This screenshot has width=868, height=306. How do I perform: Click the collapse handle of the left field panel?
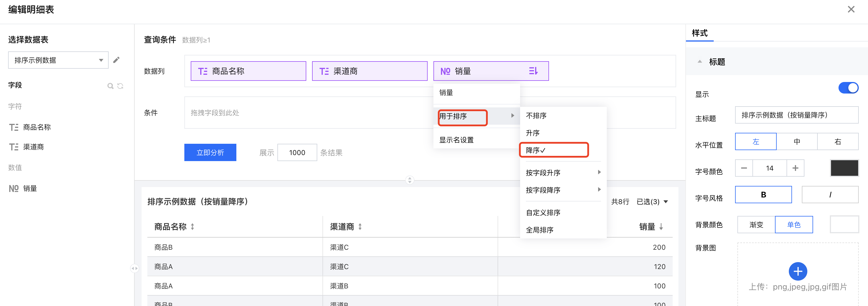coord(134,268)
